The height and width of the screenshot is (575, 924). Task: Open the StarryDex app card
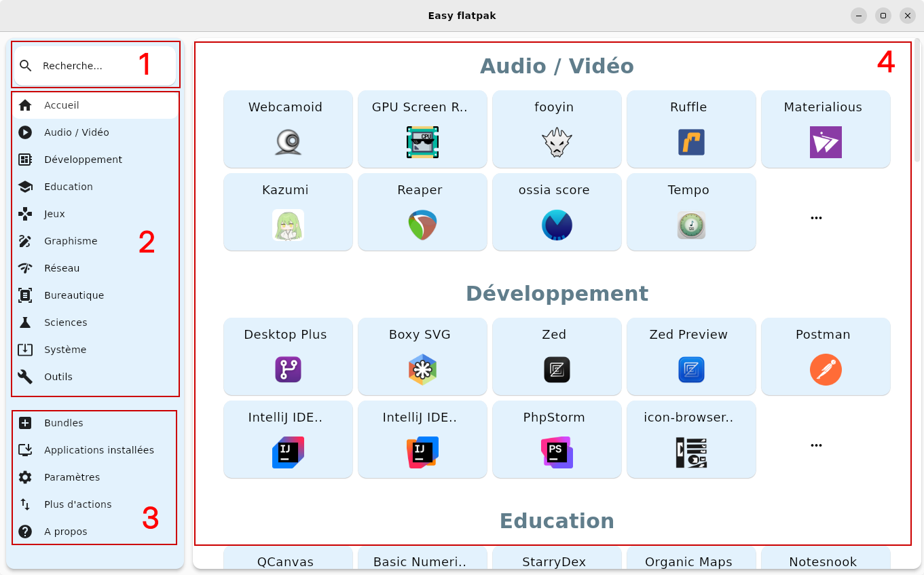coord(557,558)
